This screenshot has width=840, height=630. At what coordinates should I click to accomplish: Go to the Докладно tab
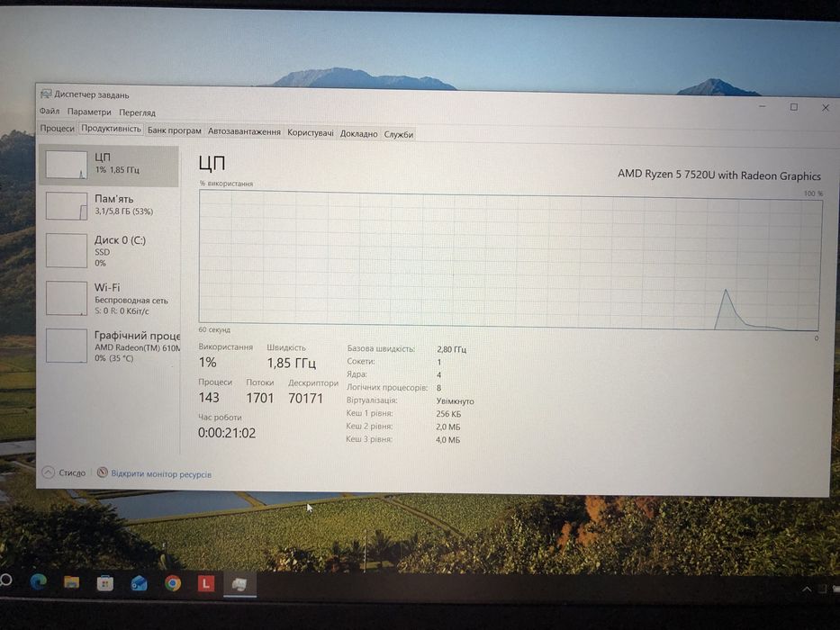tap(358, 133)
